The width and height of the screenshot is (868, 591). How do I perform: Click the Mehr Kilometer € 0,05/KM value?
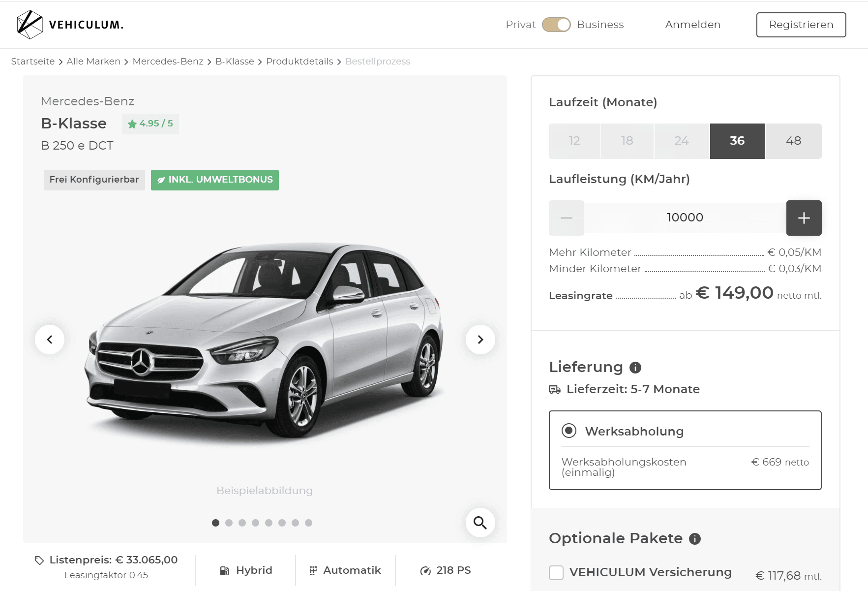point(794,252)
